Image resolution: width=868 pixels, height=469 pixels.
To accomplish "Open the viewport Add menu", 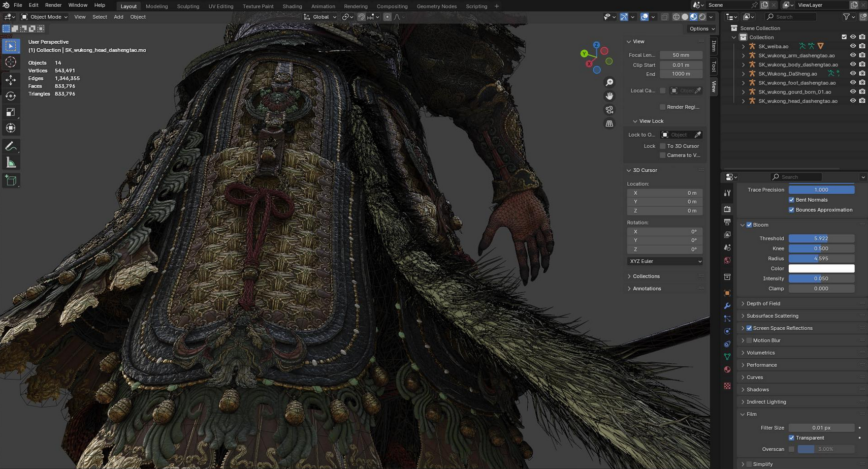I will pyautogui.click(x=118, y=17).
